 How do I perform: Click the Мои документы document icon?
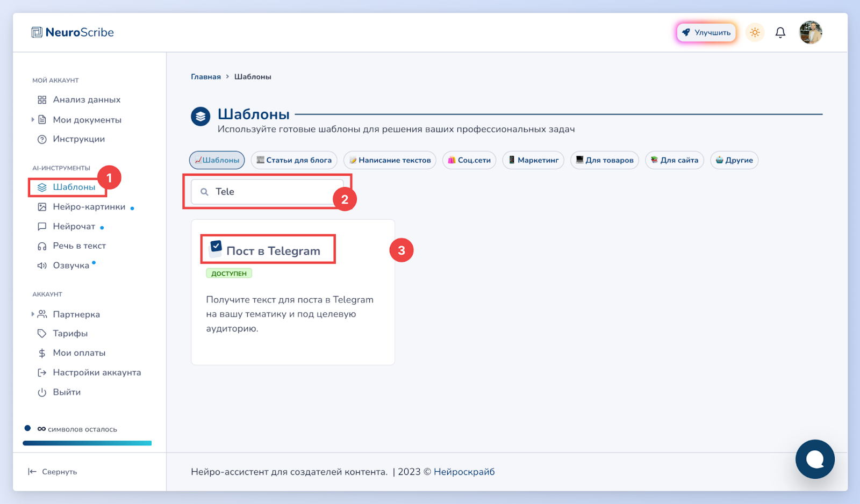coord(42,119)
